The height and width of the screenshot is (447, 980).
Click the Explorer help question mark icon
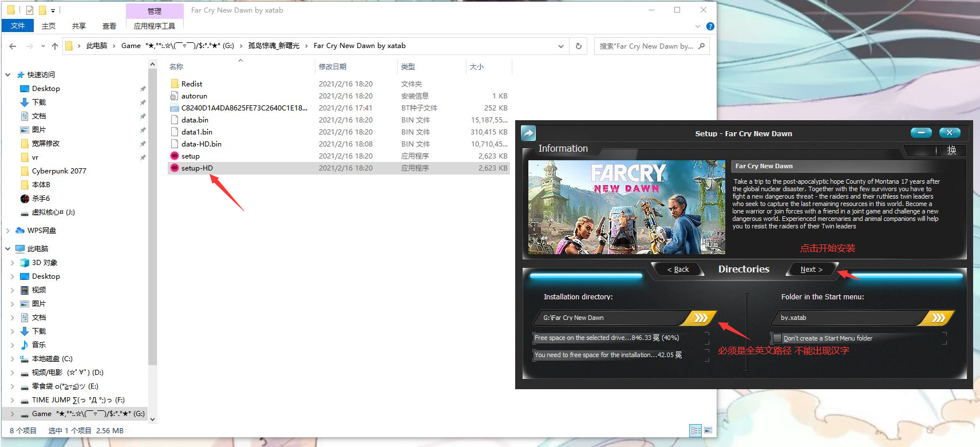coord(710,26)
